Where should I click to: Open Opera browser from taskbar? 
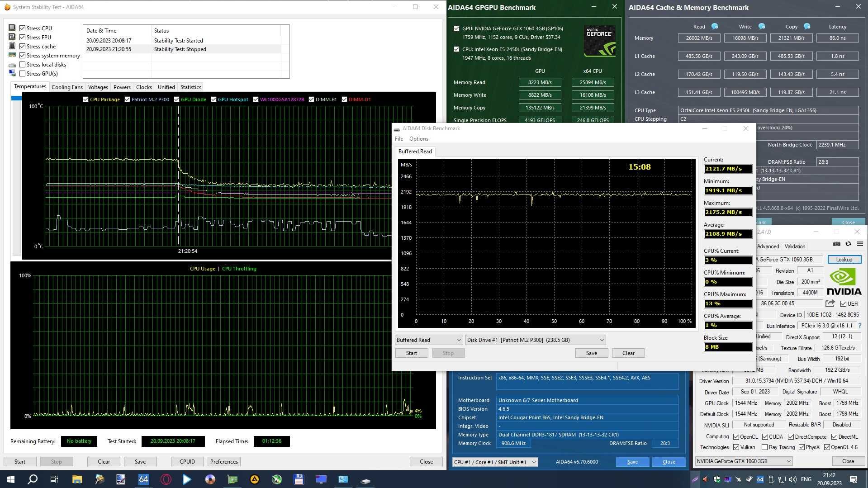166,479
